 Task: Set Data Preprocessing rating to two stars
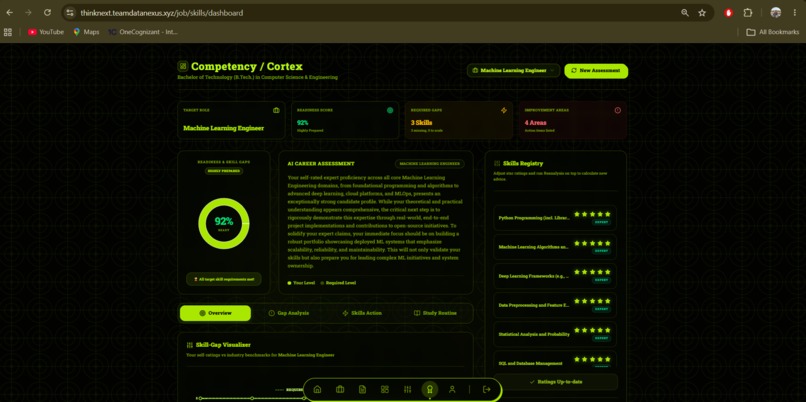584,301
